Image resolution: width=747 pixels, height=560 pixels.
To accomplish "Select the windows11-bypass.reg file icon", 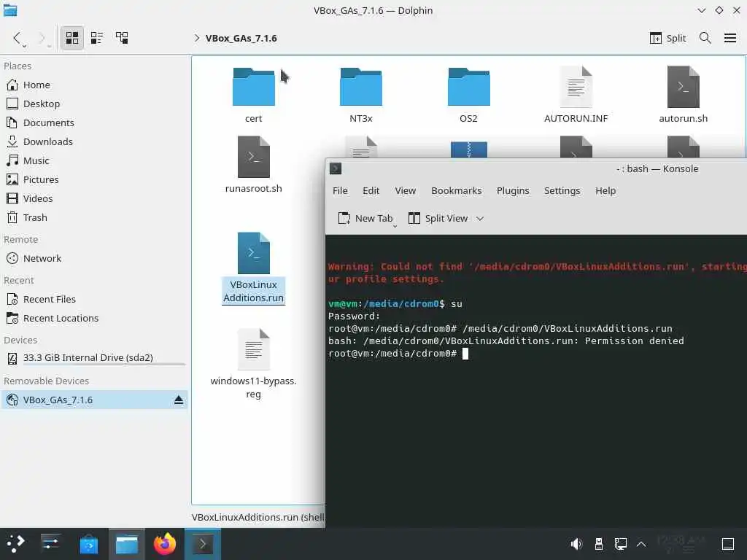I will click(x=253, y=349).
